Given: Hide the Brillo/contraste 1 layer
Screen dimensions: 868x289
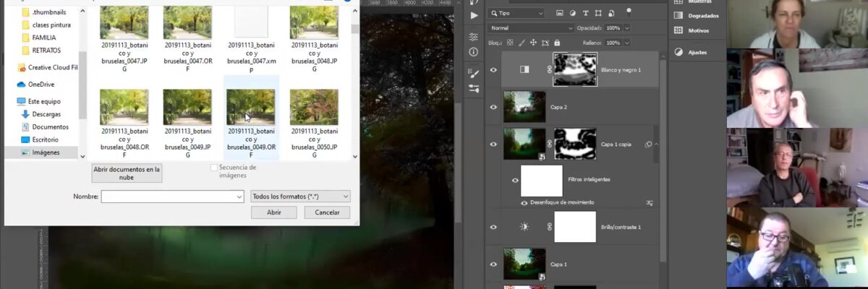Looking at the screenshot, I should point(493,226).
